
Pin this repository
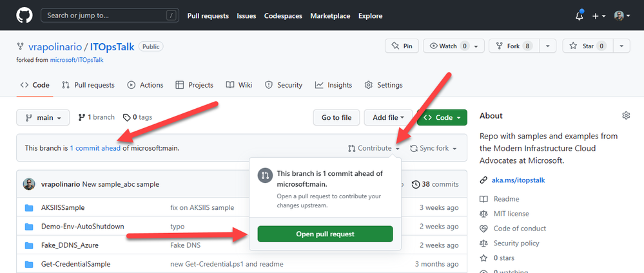[402, 46]
